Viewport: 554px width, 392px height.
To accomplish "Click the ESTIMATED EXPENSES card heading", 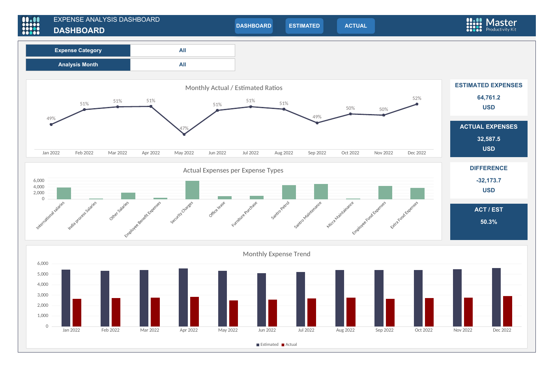I will coord(488,85).
